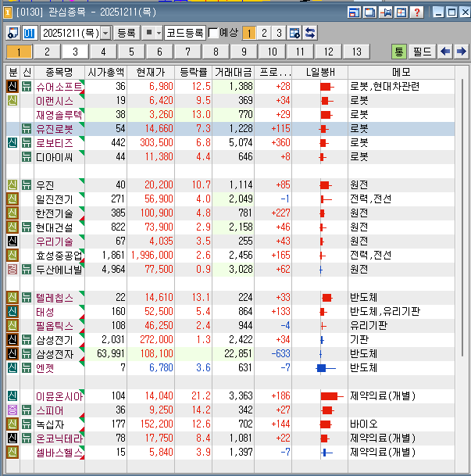Click the news icon in 녹십자 row
471x476 pixels.
click(x=27, y=424)
